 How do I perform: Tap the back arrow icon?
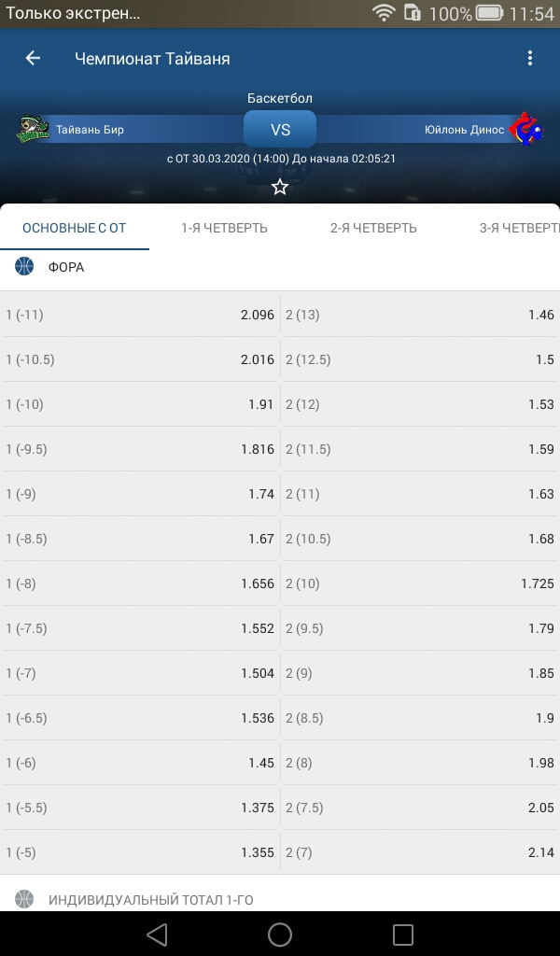tap(33, 58)
